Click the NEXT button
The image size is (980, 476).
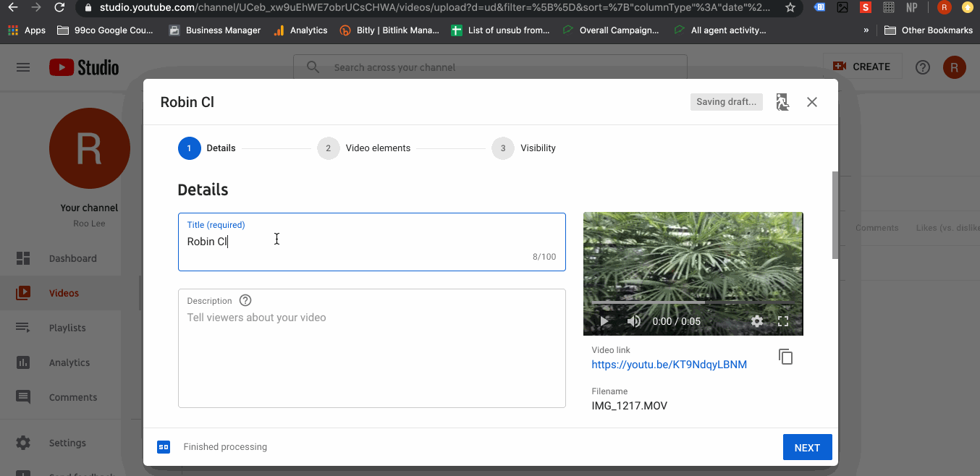pos(807,448)
